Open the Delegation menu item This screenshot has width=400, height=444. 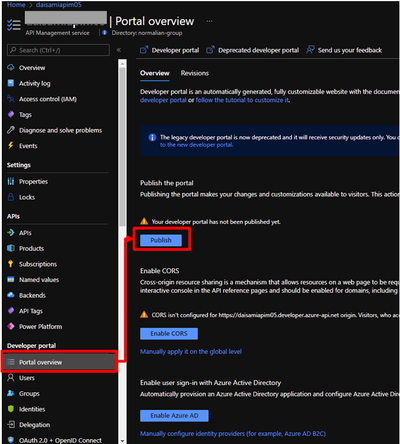click(34, 425)
